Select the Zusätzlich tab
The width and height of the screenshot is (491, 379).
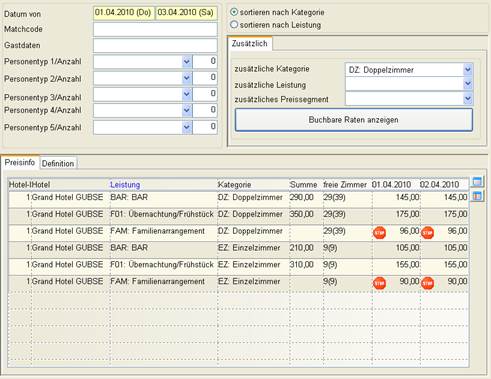(x=250, y=44)
